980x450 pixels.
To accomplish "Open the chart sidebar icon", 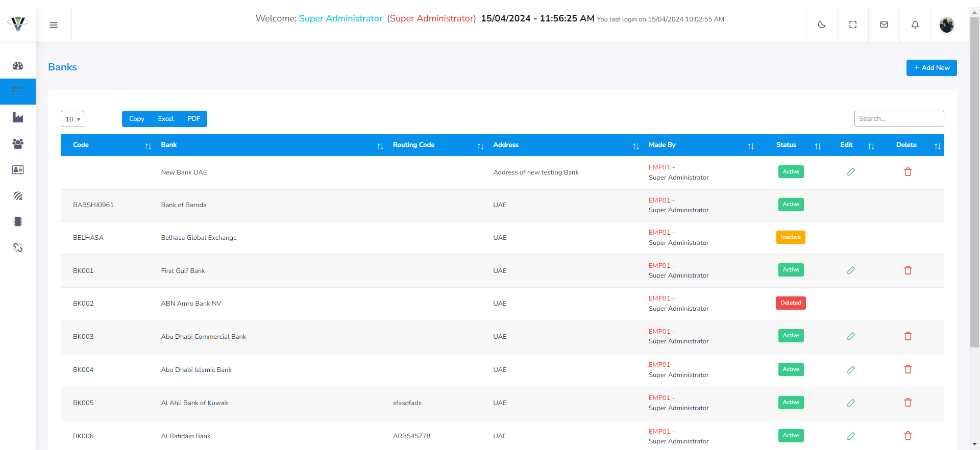I will click(x=18, y=117).
